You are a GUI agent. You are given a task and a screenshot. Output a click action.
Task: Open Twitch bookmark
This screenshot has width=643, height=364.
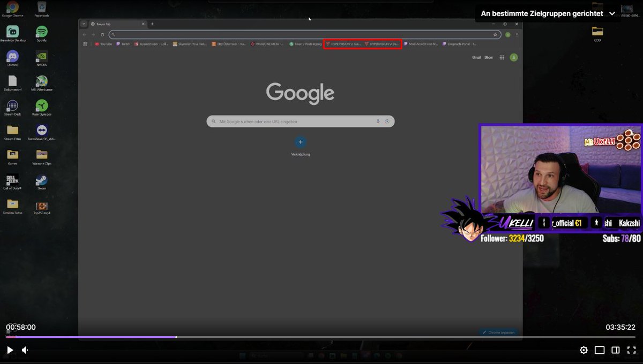(x=123, y=44)
